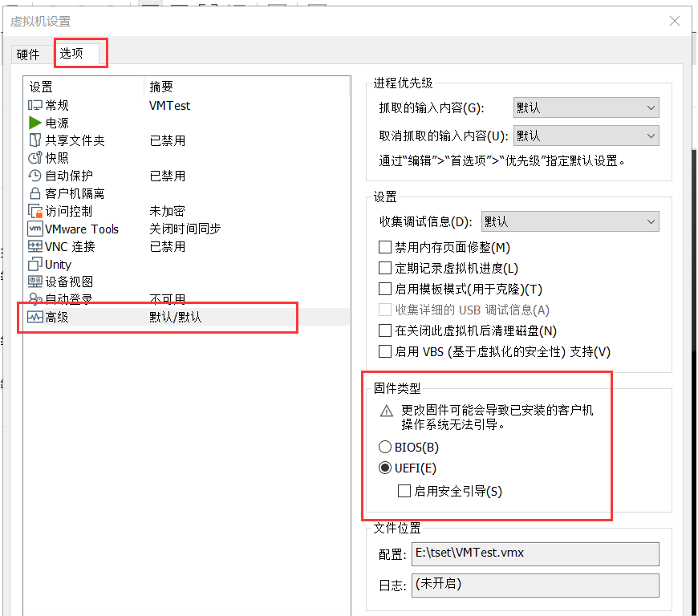Select the 自动保护 clock icon

(35, 176)
